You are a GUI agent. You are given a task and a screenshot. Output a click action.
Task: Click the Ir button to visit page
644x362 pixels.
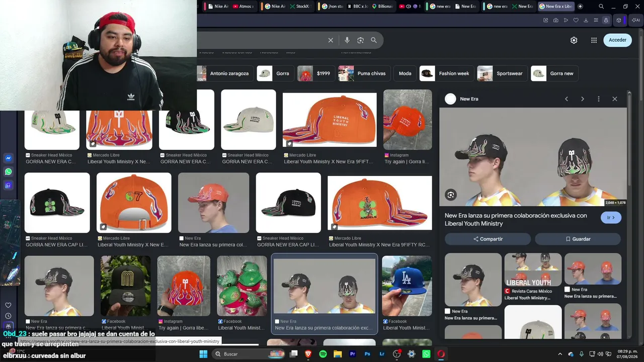point(611,218)
